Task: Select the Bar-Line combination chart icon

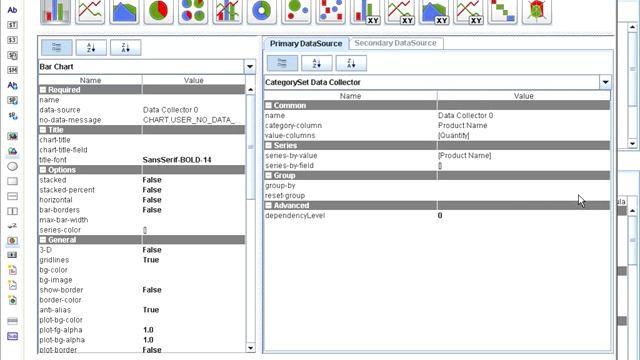Action: click(227, 11)
